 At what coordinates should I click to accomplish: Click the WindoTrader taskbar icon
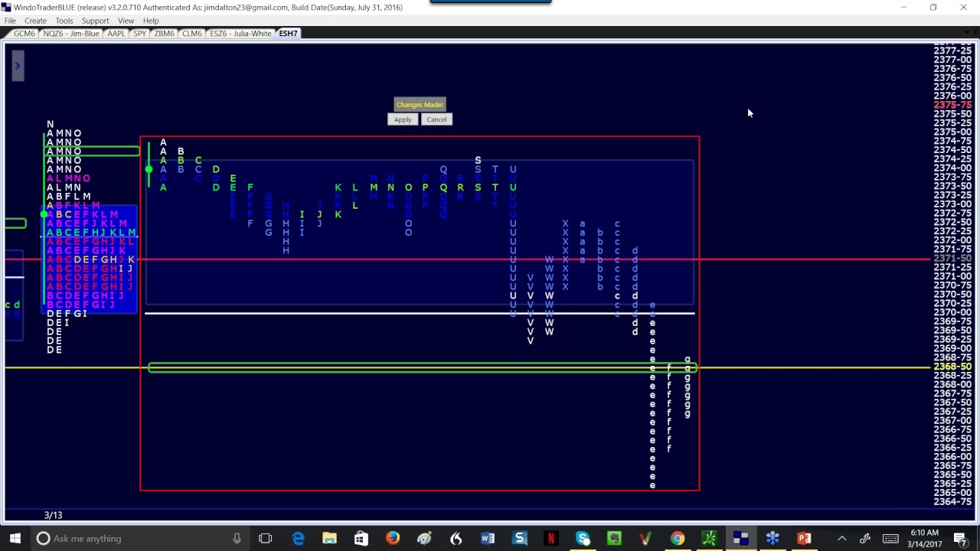coord(740,539)
